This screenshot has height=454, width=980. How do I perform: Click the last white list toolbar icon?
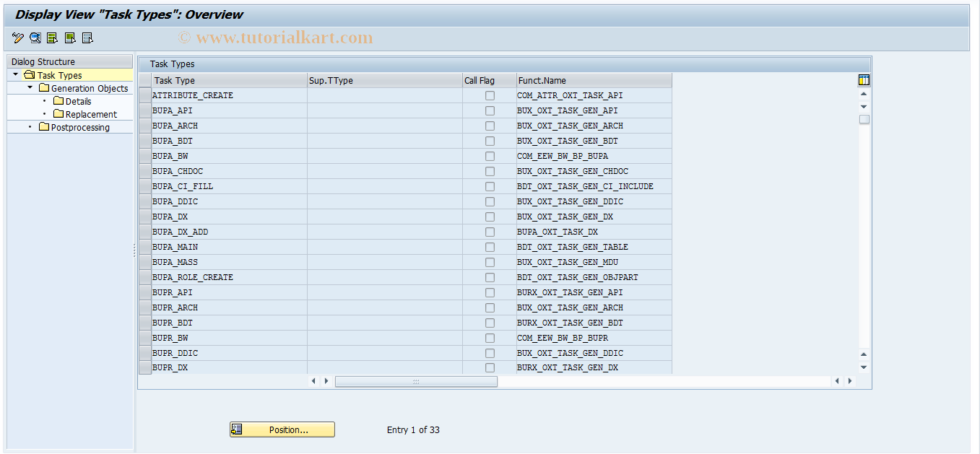87,38
